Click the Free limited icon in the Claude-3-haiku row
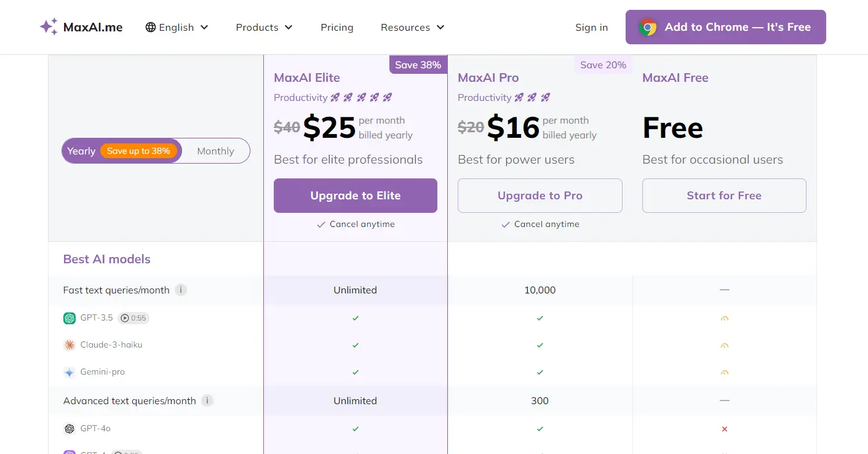This screenshot has height=454, width=868. pyautogui.click(x=725, y=346)
